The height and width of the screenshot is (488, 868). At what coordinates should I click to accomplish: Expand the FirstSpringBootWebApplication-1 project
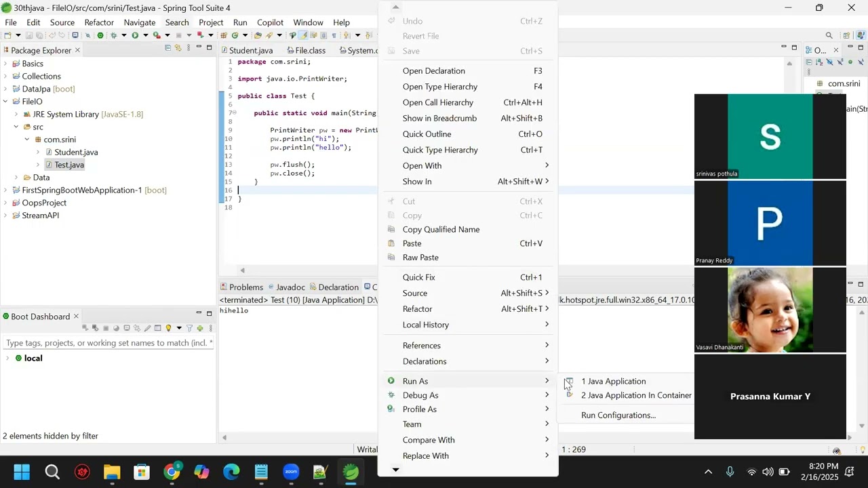5,190
